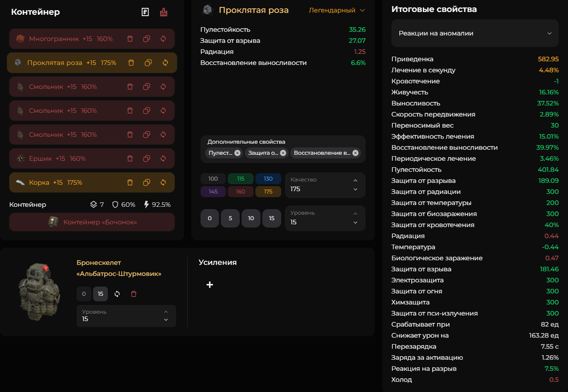This screenshot has height=392, width=568.
Task: Add a new enhancement with plus icon
Action: tap(210, 285)
